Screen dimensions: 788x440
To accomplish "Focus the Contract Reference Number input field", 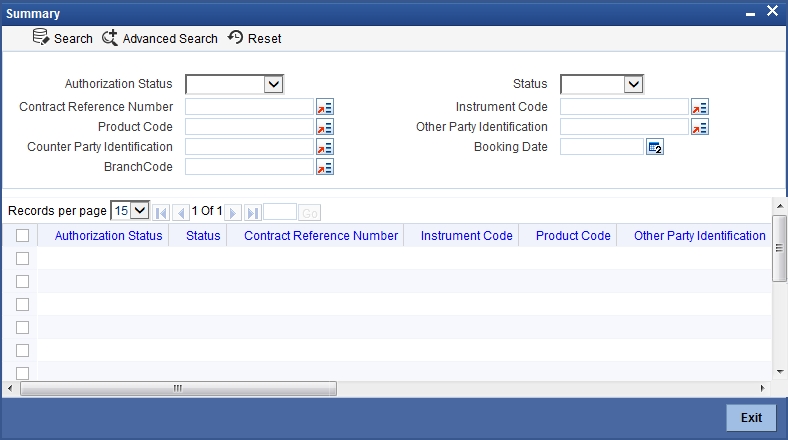I will (249, 107).
